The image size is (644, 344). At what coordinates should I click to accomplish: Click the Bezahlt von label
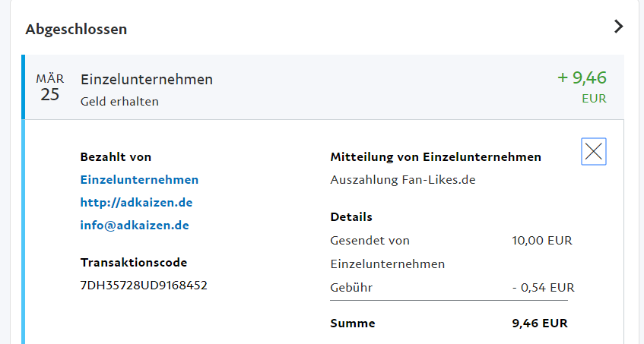coord(116,157)
